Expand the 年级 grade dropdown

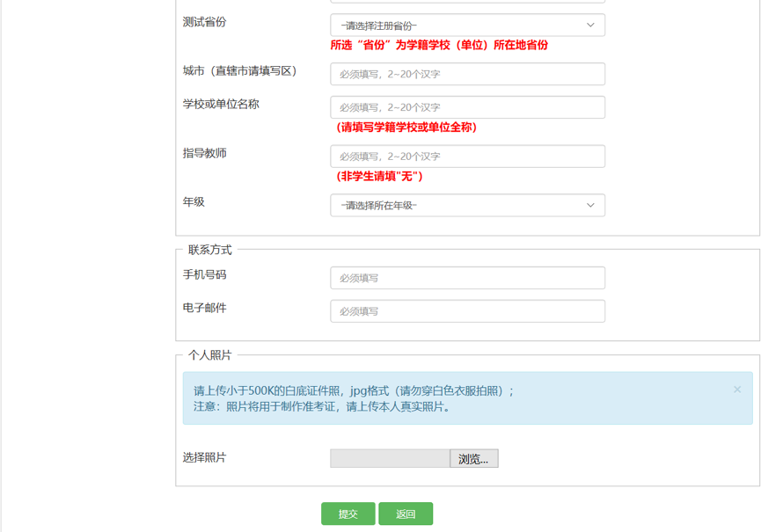coord(467,206)
